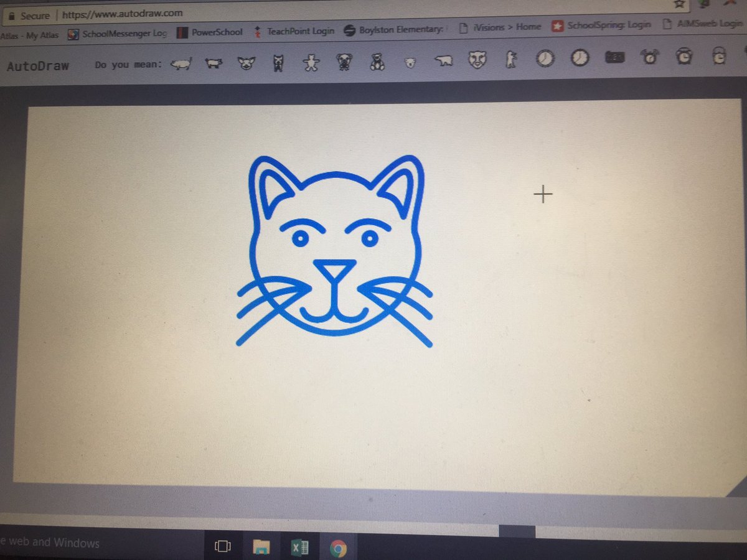747x560 pixels.
Task: Pick the sitting teddy bear suggestion
Action: (377, 61)
